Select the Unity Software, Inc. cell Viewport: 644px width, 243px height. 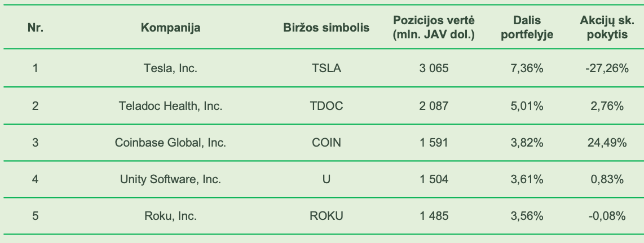[x=170, y=179]
